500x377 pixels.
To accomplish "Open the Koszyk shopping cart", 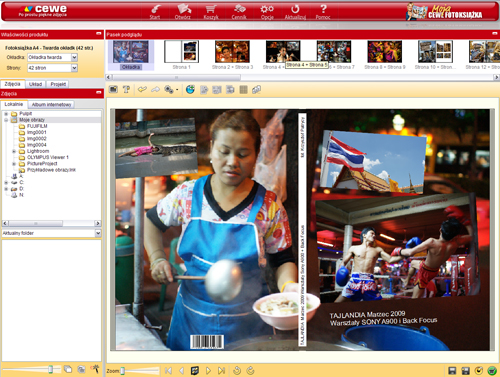I will [x=211, y=12].
